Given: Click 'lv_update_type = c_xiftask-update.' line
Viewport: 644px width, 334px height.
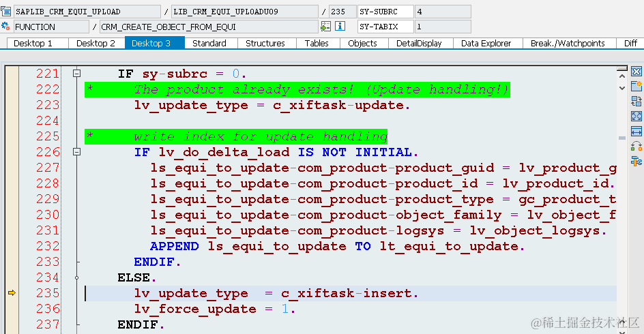Looking at the screenshot, I should point(272,106).
